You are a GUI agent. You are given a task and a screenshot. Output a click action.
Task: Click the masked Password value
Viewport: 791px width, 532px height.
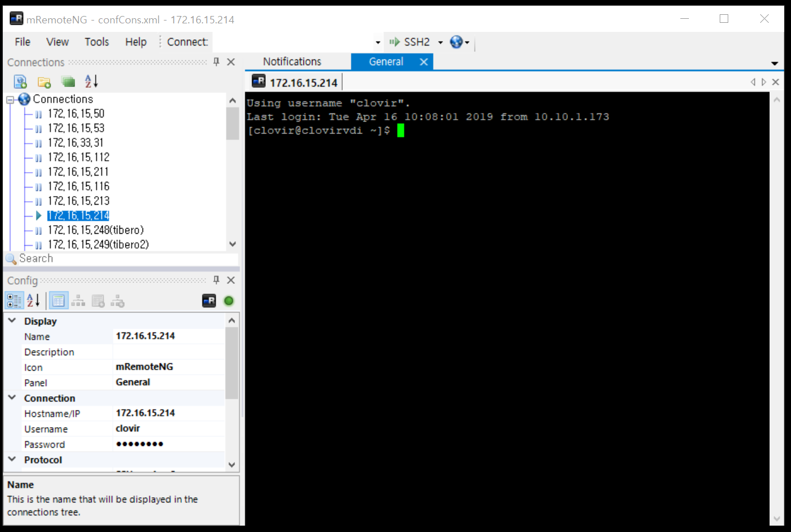[x=169, y=444]
